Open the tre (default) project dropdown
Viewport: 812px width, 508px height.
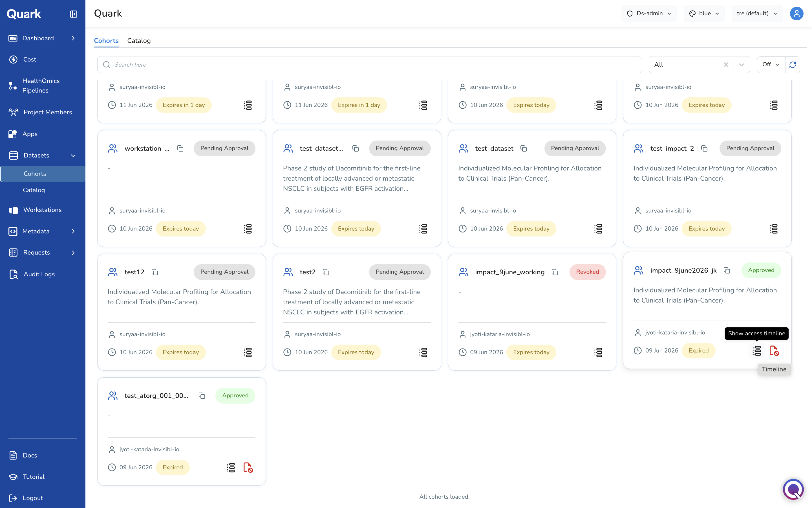(x=757, y=14)
